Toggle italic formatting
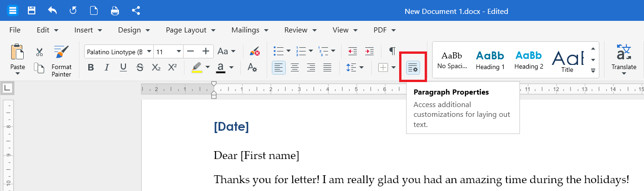The width and height of the screenshot is (644, 191). coord(107,68)
